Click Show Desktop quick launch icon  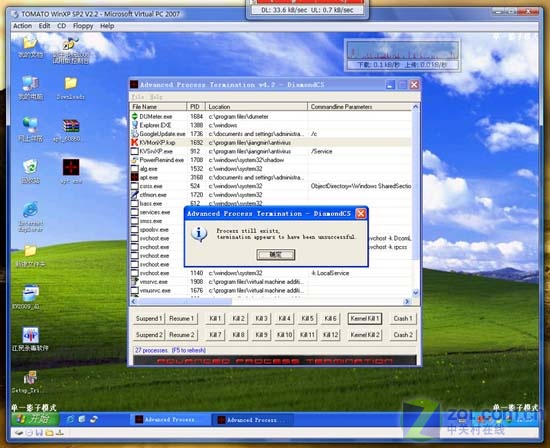tap(82, 419)
